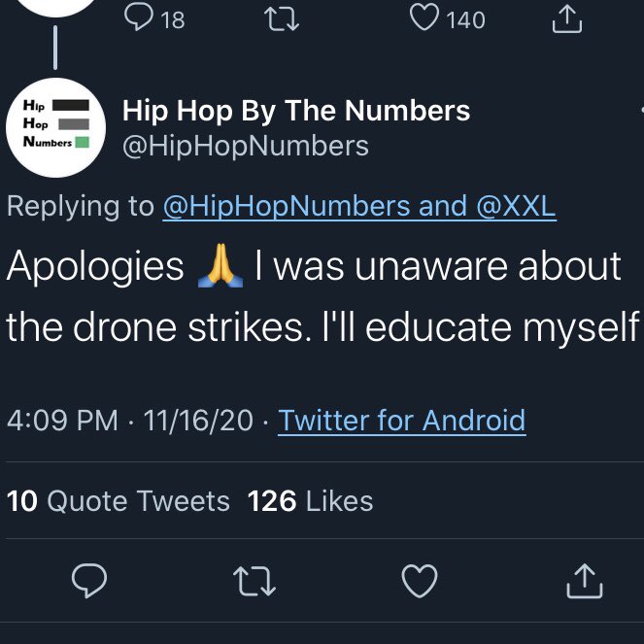This screenshot has width=644, height=644.
Task: View the 126 Likes list
Action: point(310,501)
